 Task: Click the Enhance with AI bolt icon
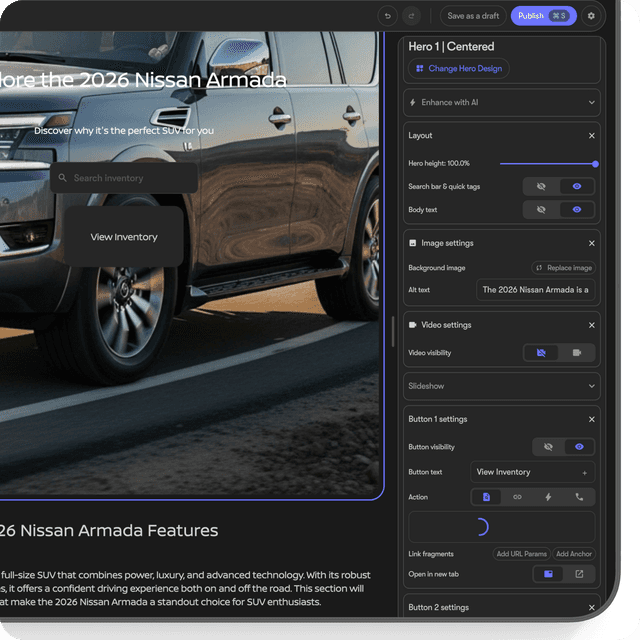pyautogui.click(x=412, y=102)
